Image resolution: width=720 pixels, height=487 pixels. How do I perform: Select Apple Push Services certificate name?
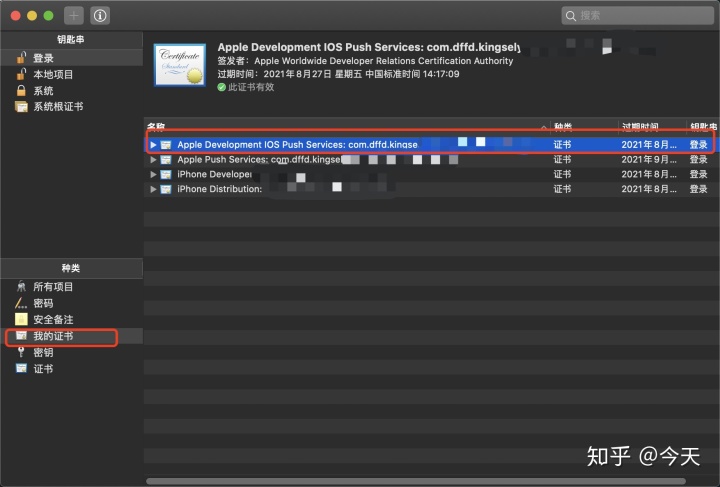tap(259, 159)
